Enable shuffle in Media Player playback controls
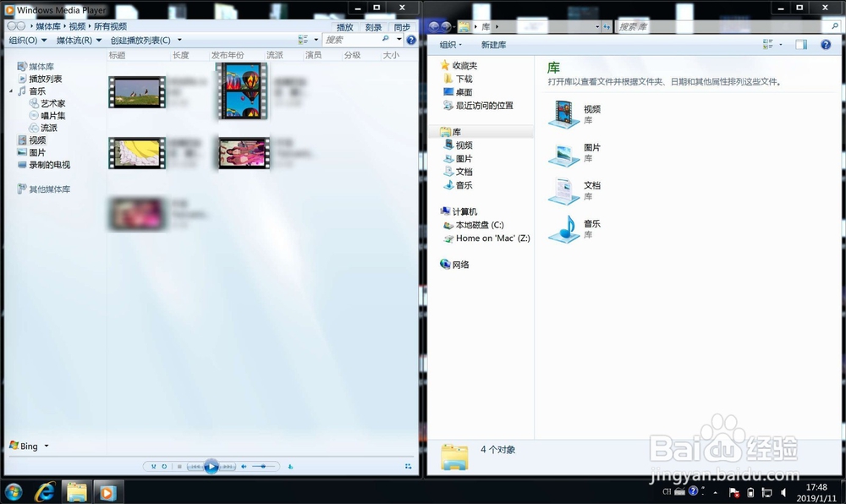This screenshot has width=846, height=504. pyautogui.click(x=154, y=466)
